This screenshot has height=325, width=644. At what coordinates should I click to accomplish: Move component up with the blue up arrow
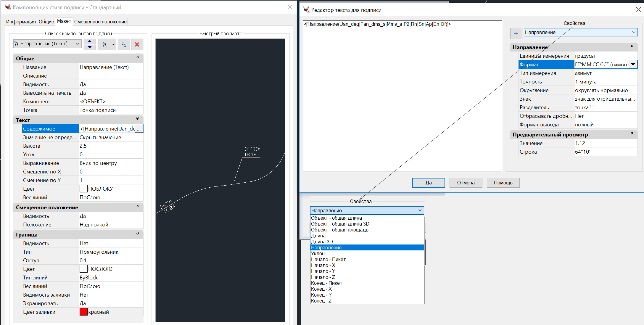pos(90,41)
